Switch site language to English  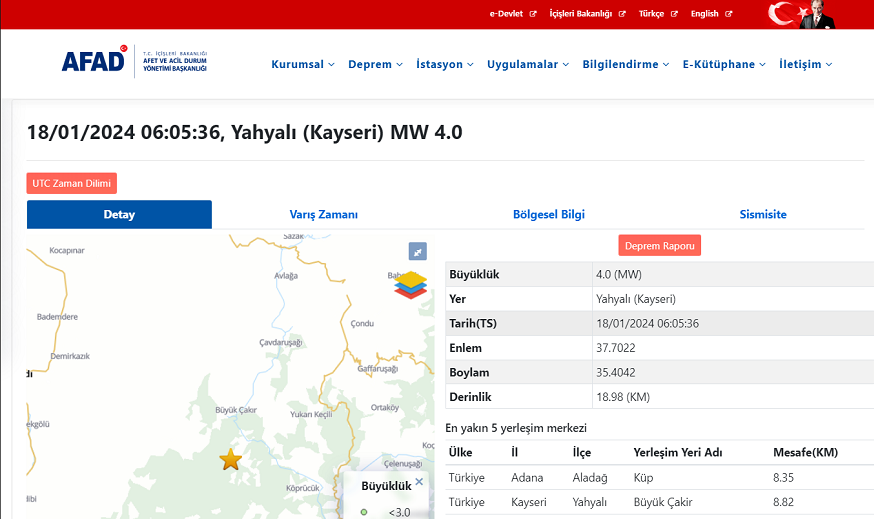click(711, 14)
